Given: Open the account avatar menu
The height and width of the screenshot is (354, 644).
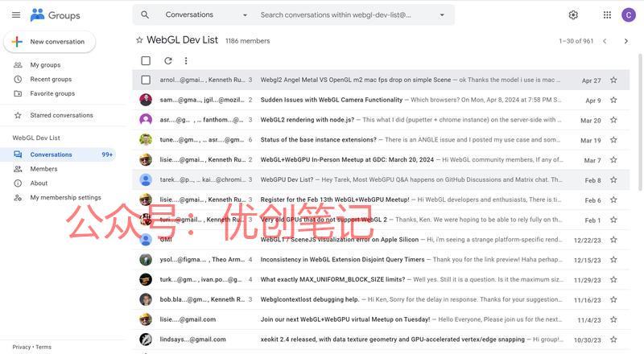Looking at the screenshot, I should click(629, 15).
